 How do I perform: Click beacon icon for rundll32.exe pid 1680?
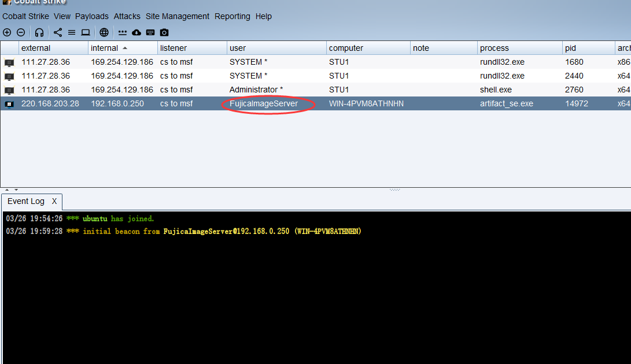tap(9, 63)
